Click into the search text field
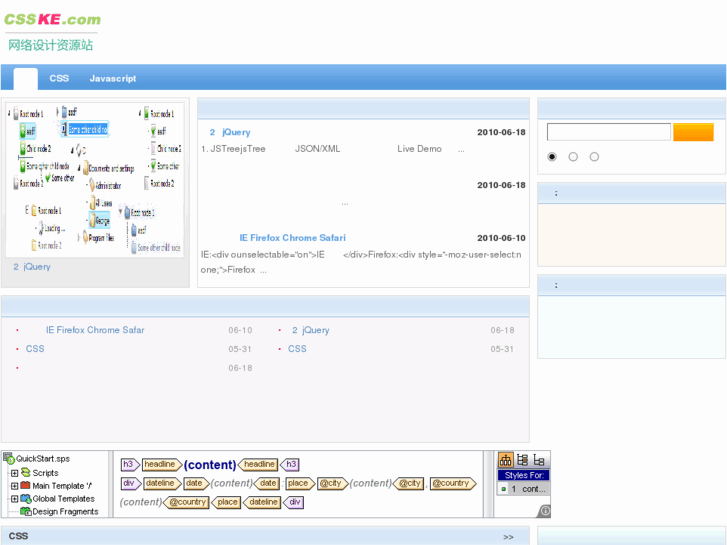 (609, 132)
